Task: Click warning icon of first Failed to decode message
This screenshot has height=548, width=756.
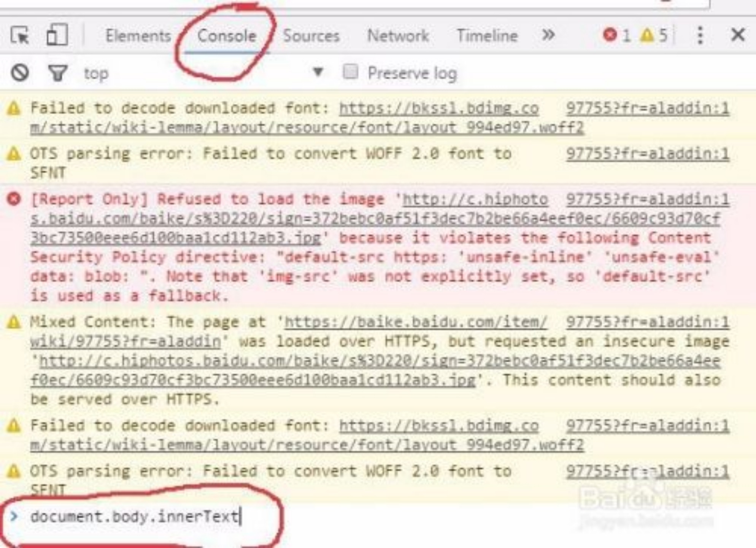Action: coord(14,108)
